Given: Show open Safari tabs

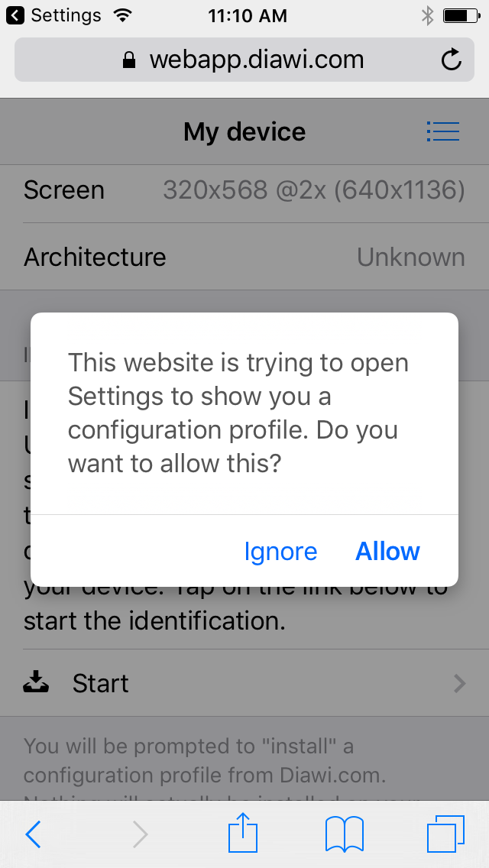Looking at the screenshot, I should (x=446, y=834).
